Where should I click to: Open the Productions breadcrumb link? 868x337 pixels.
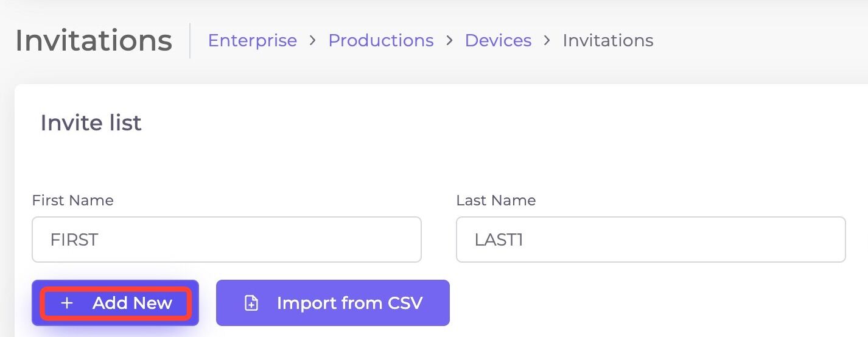381,40
